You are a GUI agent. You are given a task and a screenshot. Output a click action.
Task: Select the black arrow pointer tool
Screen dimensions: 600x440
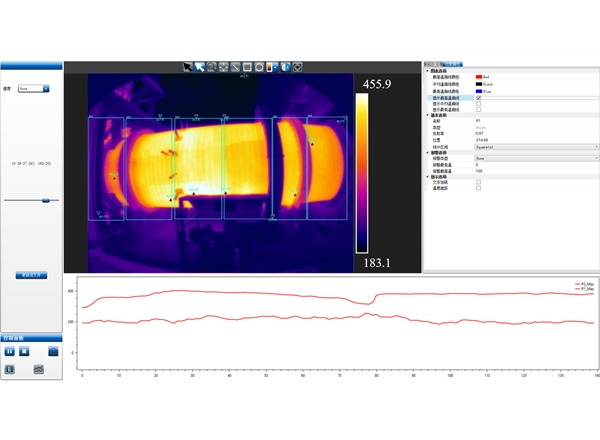pyautogui.click(x=187, y=67)
